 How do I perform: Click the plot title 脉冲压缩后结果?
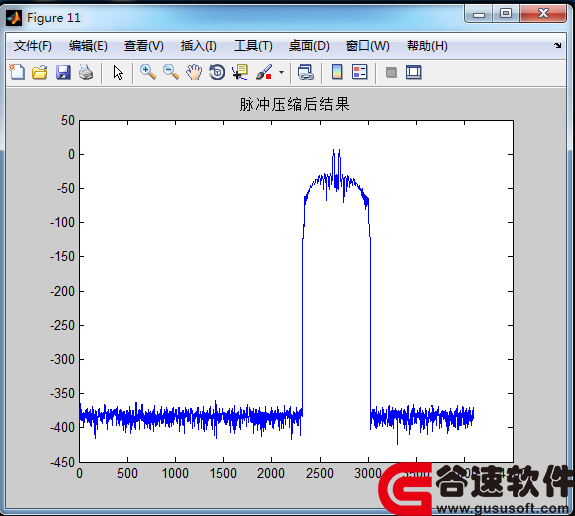coord(294,104)
